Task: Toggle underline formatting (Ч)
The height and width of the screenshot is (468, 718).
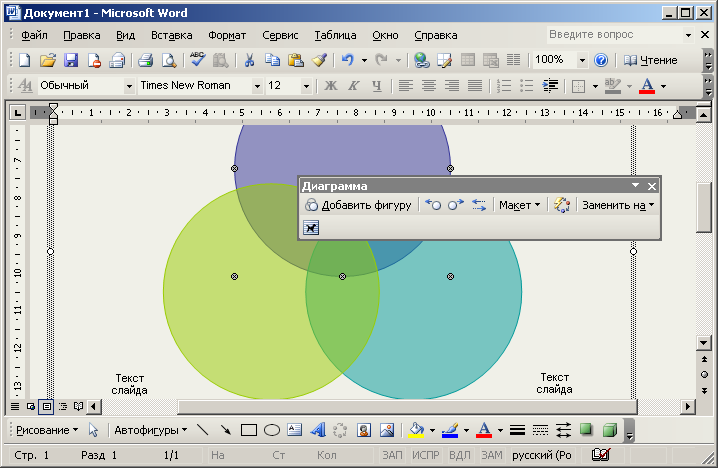Action: pos(377,86)
